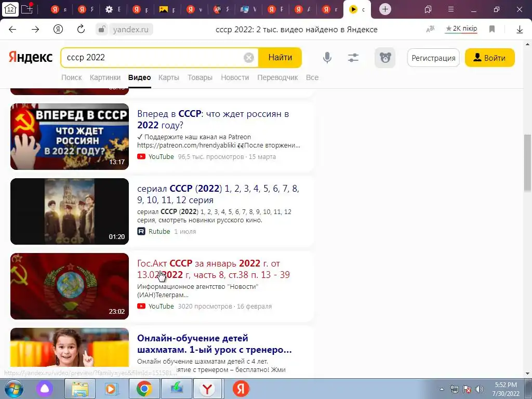The height and width of the screenshot is (399, 532).
Task: Click the Регистрация button
Action: click(433, 58)
